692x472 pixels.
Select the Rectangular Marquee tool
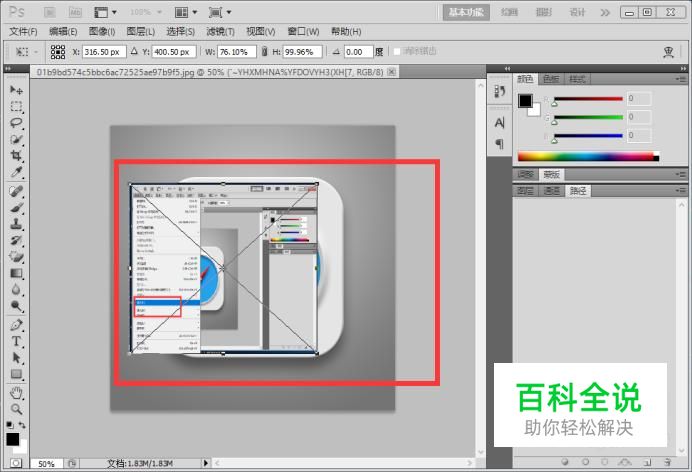[16, 106]
